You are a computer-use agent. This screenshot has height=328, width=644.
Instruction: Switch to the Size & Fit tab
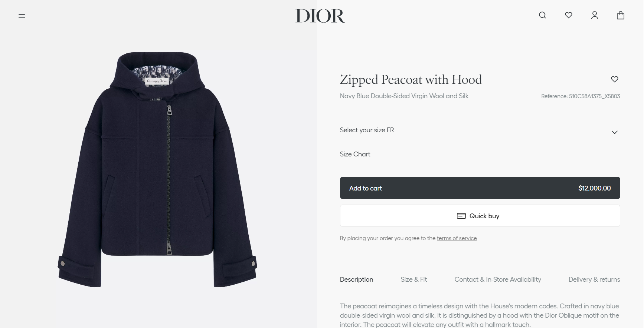coord(413,279)
